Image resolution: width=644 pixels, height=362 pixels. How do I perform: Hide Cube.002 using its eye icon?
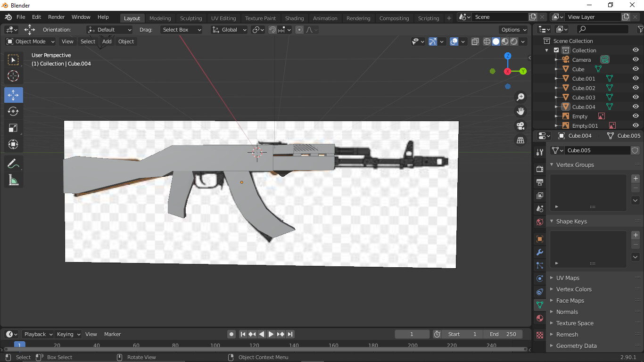(x=636, y=88)
